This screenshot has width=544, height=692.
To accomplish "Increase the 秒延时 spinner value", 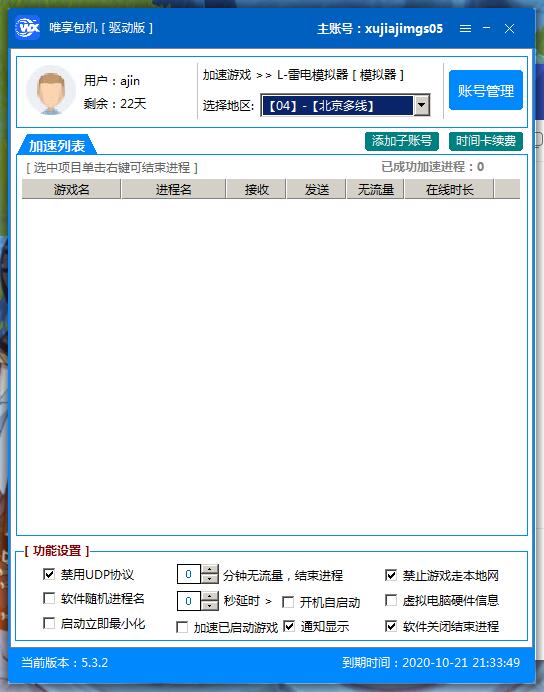I will 210,596.
